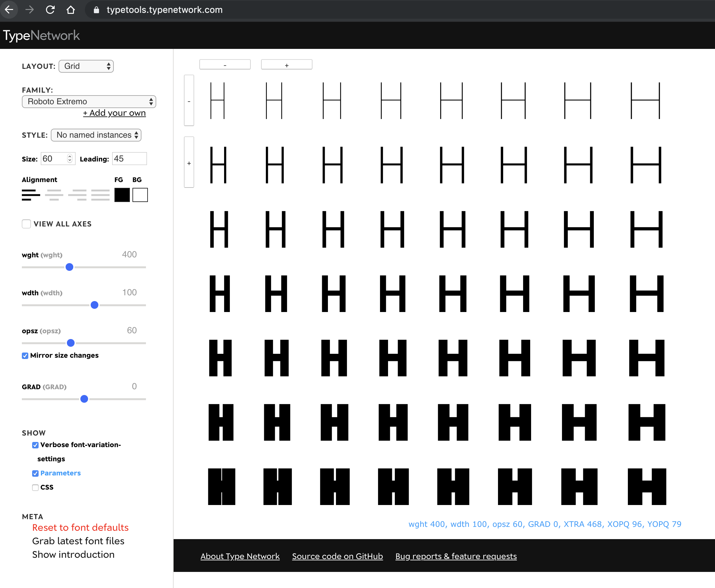
Task: Click the padlock icon in the address bar
Action: (96, 9)
